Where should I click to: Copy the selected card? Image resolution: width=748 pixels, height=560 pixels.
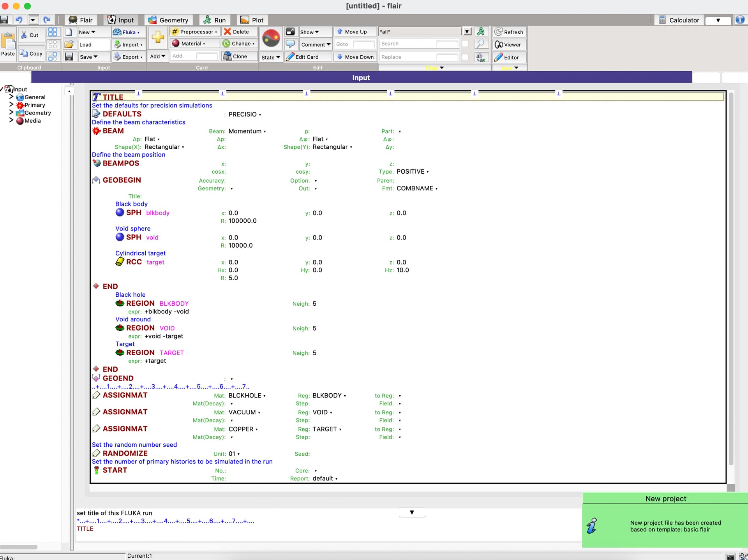pos(31,53)
